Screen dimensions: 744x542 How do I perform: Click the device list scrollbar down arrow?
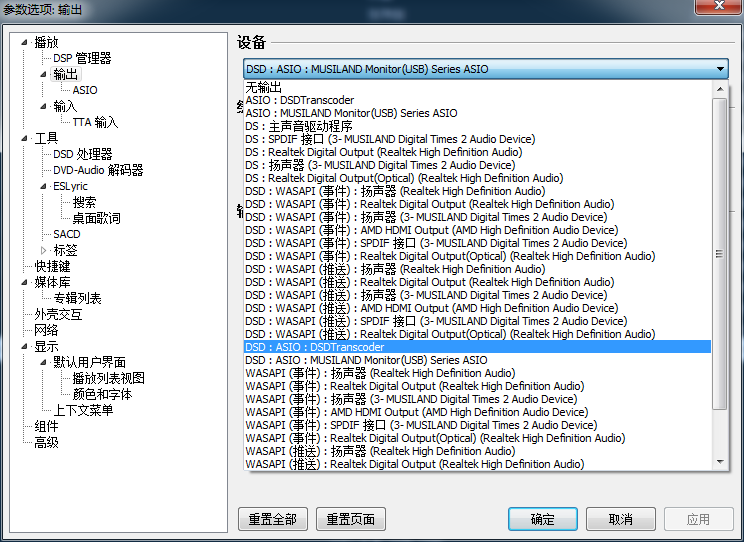(x=720, y=463)
